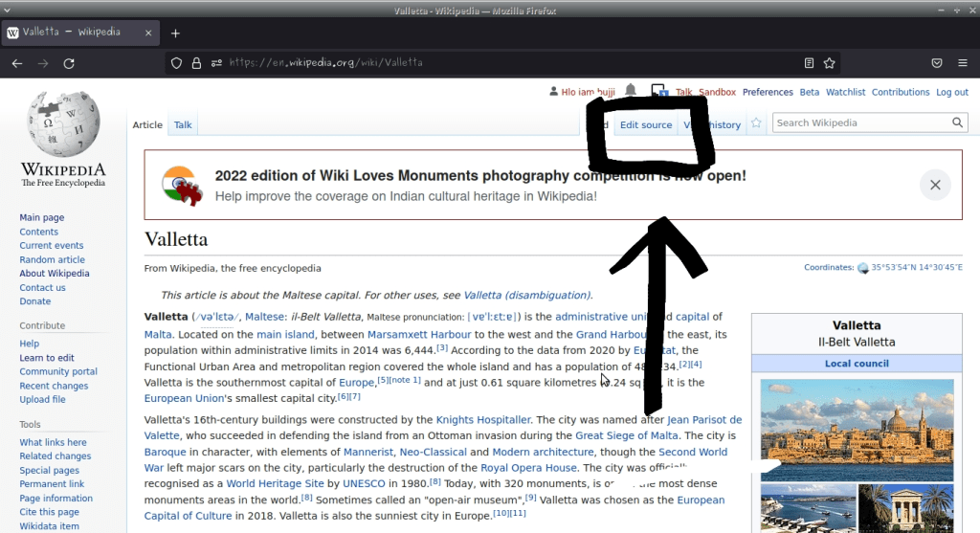The width and height of the screenshot is (980, 533).
Task: Dismiss the Wiki Loves Monuments banner
Action: click(935, 185)
